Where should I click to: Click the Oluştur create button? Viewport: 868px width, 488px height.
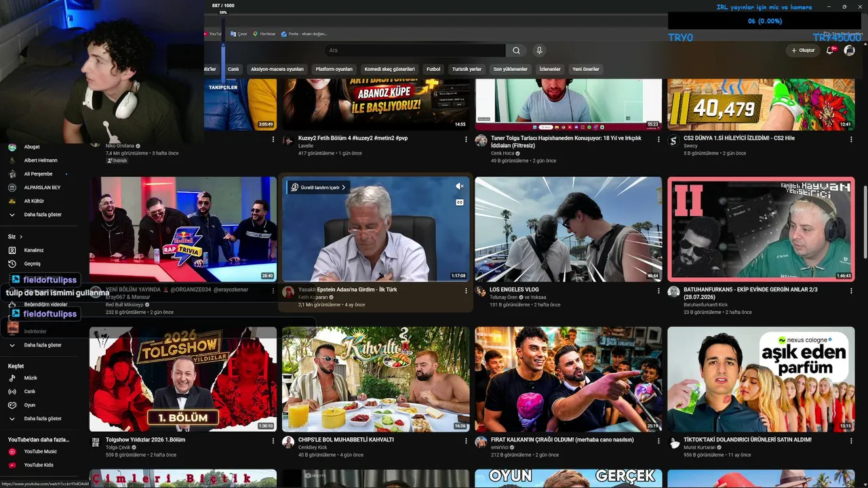pos(803,50)
